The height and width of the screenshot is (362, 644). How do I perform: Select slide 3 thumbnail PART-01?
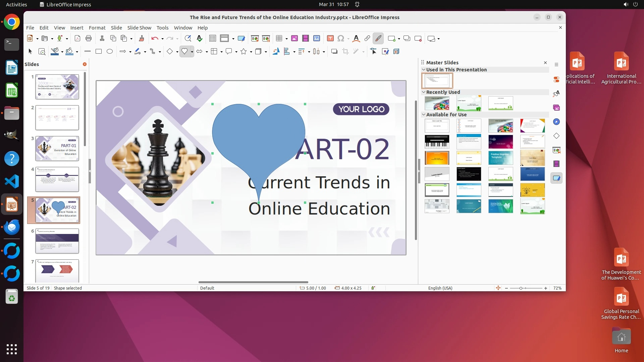[x=57, y=148]
